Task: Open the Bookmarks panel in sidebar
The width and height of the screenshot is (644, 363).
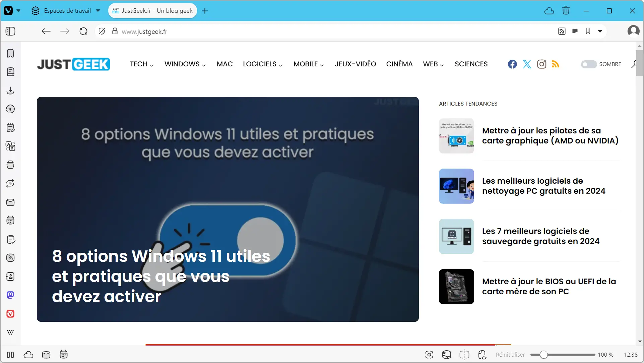Action: tap(11, 53)
